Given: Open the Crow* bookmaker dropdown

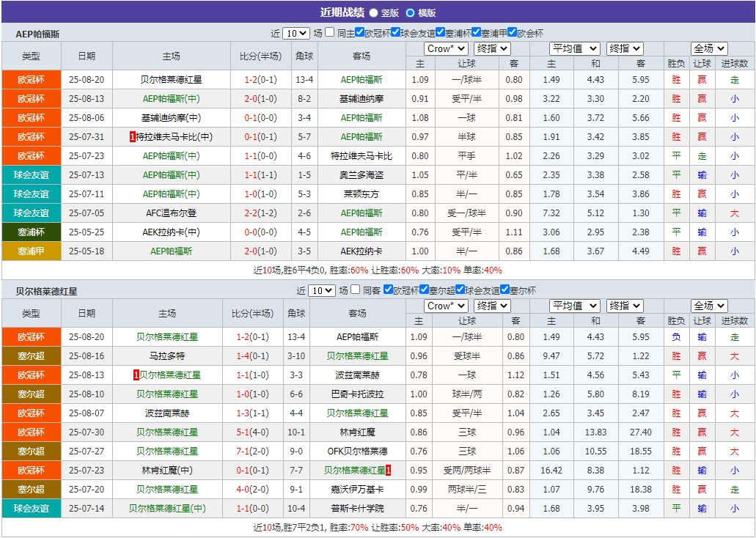Looking at the screenshot, I should 446,48.
